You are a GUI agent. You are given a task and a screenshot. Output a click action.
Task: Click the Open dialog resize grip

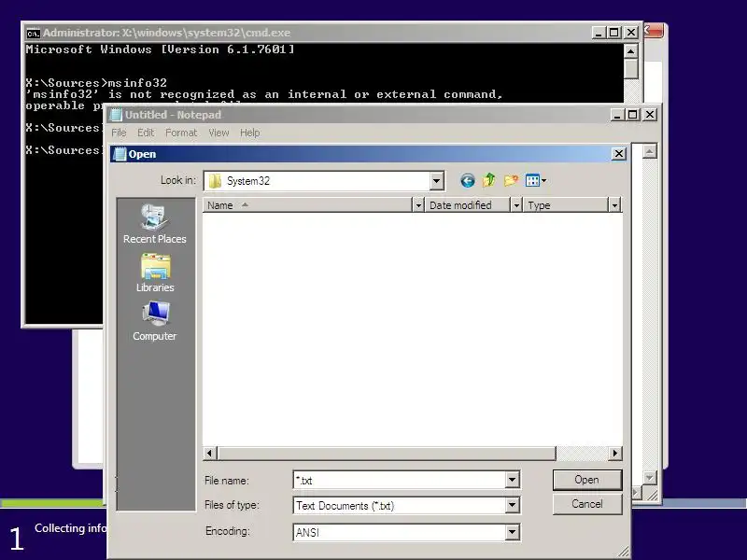624,553
